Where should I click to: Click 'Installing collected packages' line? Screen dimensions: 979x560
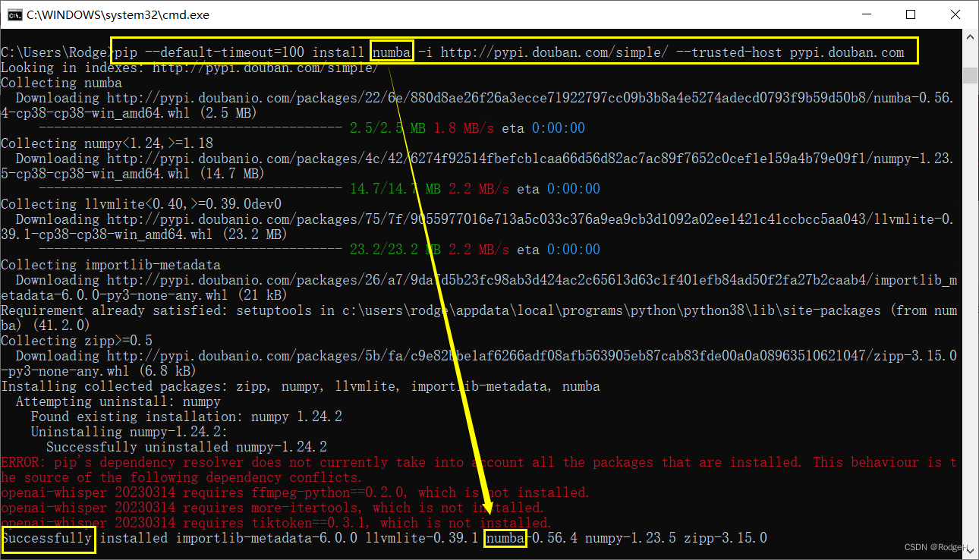pos(301,386)
